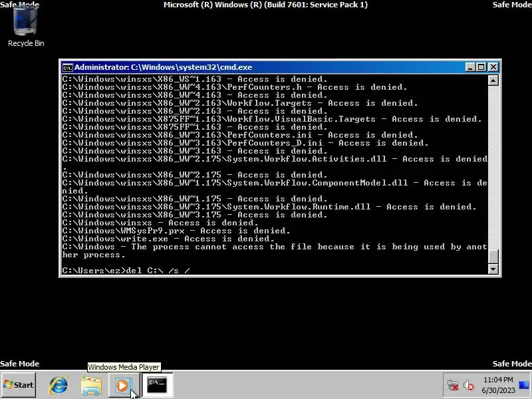This screenshot has width=532, height=399.
Task: Maximize the cmd.exe window
Action: click(481, 67)
